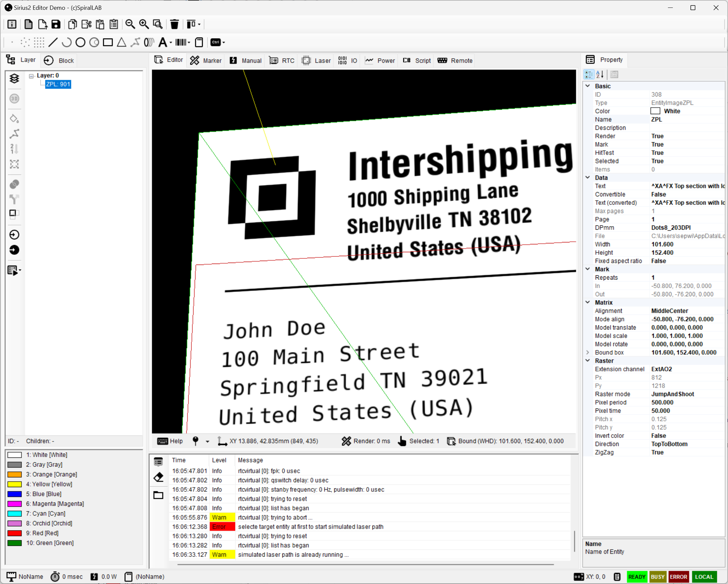The height and width of the screenshot is (584, 728).
Task: Toggle the ERROR status indicator
Action: click(x=678, y=577)
